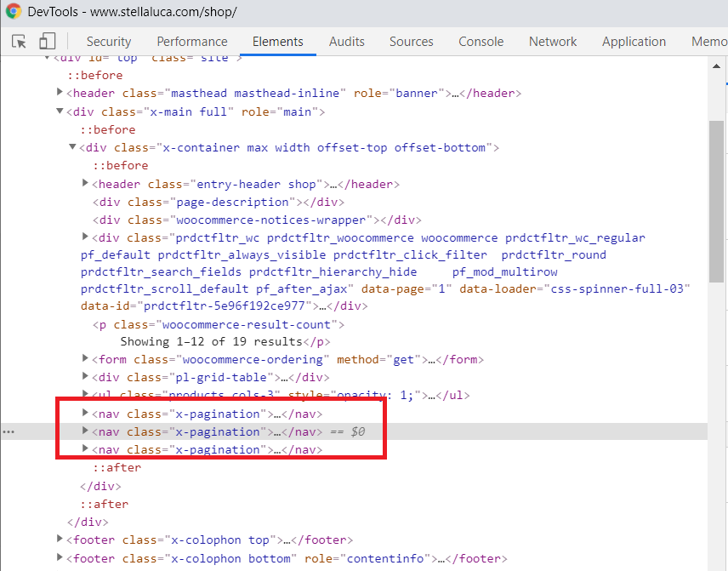Screen dimensions: 728x571
Task: Expand the third x-pagination nav
Action: tap(85, 448)
